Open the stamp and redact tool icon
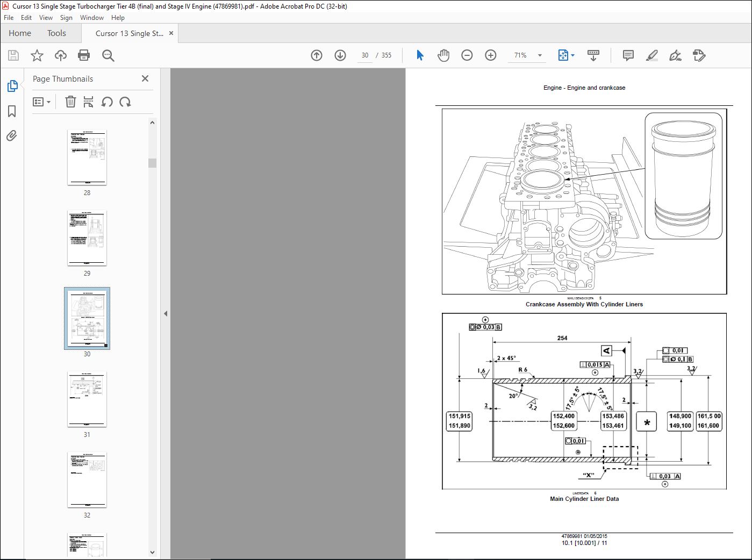752x560 pixels. coord(699,55)
